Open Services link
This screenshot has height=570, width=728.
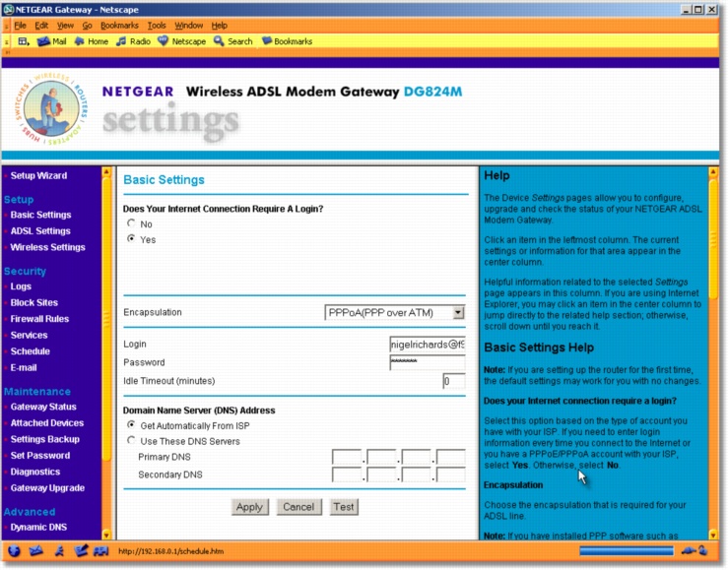click(x=29, y=335)
